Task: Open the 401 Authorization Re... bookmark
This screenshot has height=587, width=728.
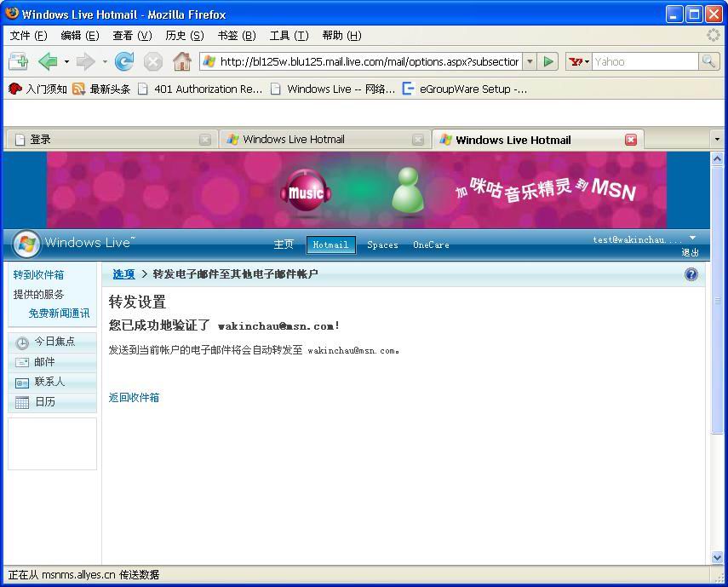Action: pos(201,89)
